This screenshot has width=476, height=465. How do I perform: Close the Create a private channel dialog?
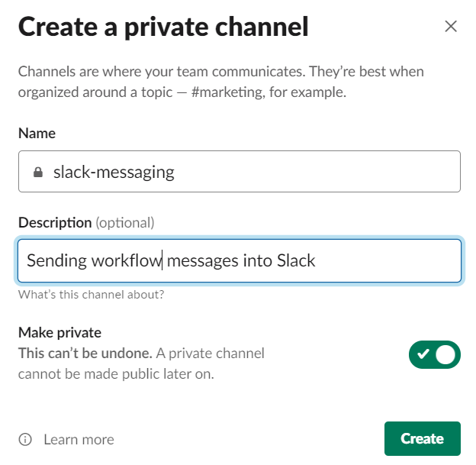tap(451, 26)
